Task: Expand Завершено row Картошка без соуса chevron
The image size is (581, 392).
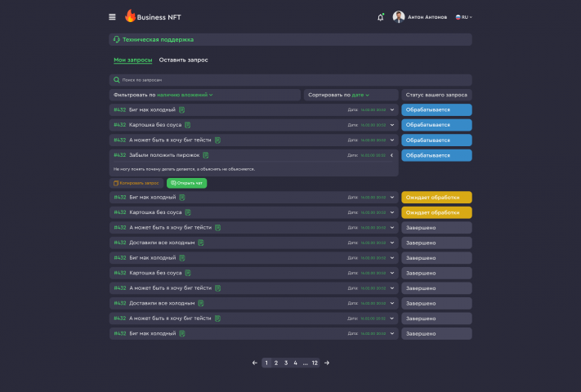Action: 392,273
